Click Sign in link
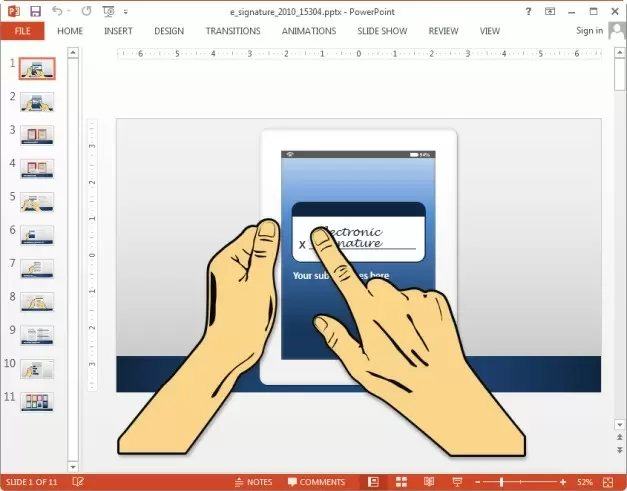627x491 pixels. coord(589,31)
